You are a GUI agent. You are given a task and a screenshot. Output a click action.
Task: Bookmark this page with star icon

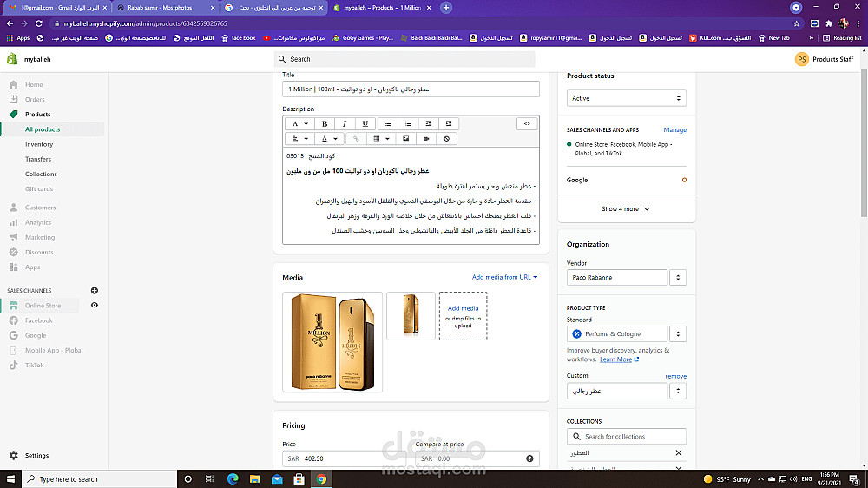pyautogui.click(x=796, y=23)
